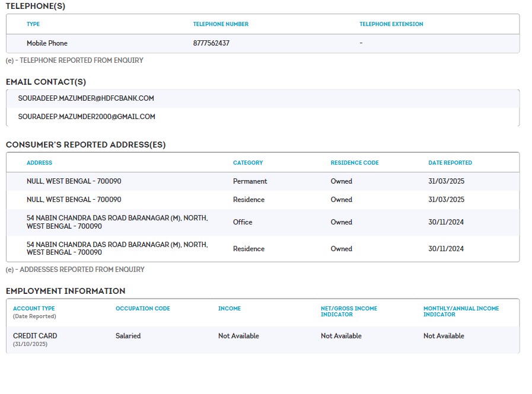
Task: Click the Date Reported column header
Action: (x=450, y=163)
